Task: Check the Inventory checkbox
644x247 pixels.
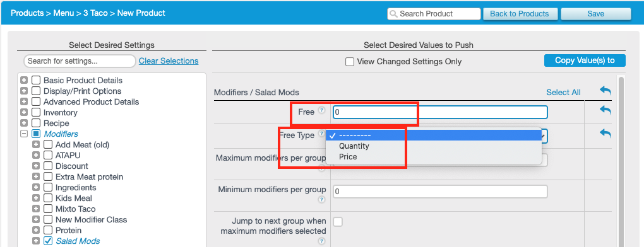Action: click(36, 112)
